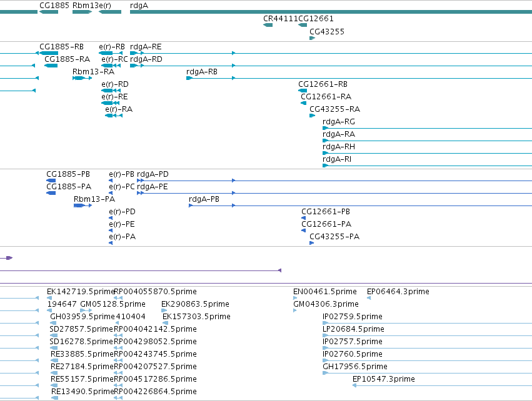Select transcript Rbm13-RA
This screenshot has height=401, width=532.
click(93, 72)
